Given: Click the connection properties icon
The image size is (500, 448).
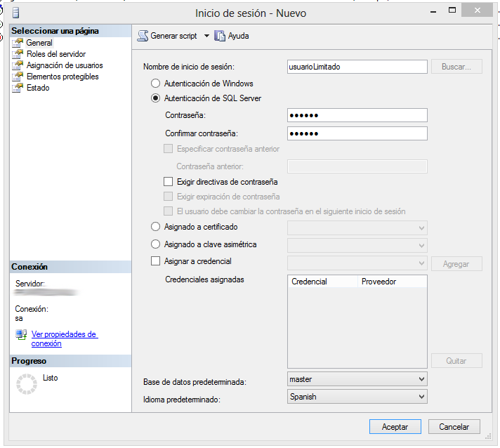Looking at the screenshot, I should tap(21, 335).
